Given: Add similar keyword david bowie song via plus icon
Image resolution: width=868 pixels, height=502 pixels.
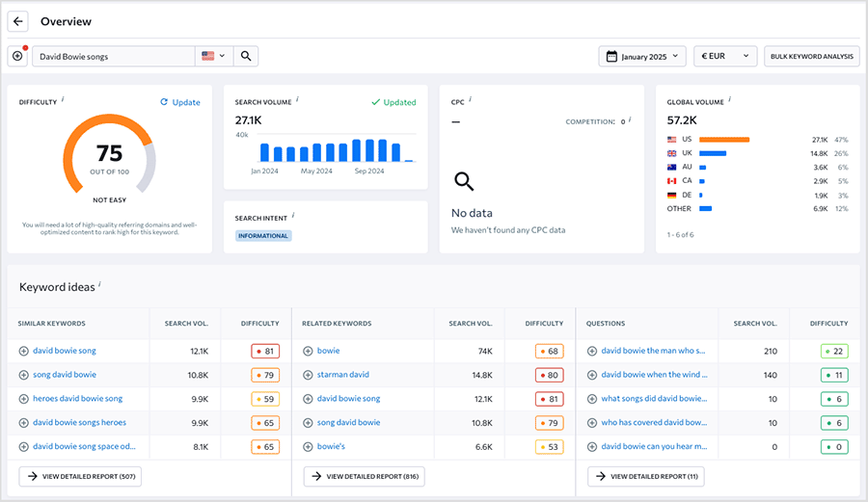Looking at the screenshot, I should coord(24,351).
